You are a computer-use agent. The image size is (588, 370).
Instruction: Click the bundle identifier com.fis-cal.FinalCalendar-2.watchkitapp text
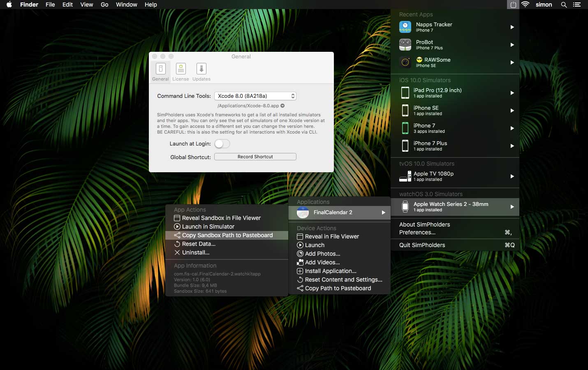click(217, 274)
